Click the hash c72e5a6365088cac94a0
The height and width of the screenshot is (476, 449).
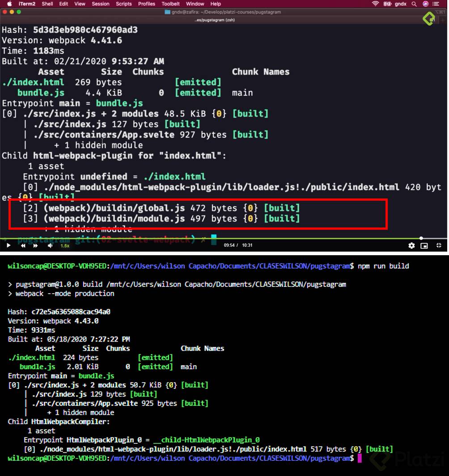[x=71, y=312]
